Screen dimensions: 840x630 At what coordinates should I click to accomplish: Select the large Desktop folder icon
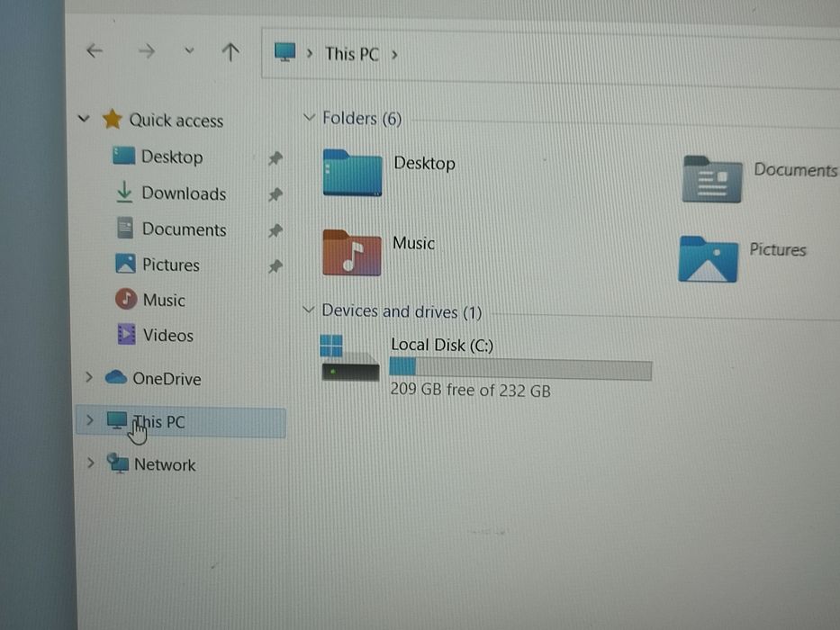point(353,173)
